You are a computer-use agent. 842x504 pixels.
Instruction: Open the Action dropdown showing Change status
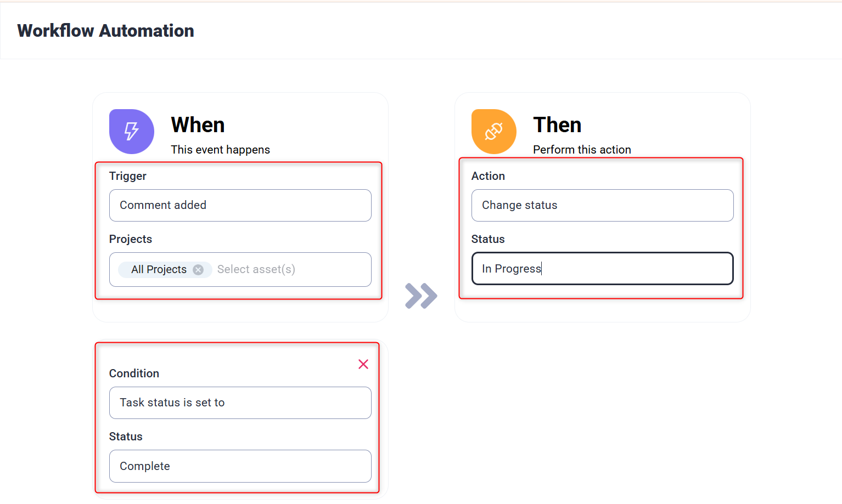pyautogui.click(x=602, y=205)
